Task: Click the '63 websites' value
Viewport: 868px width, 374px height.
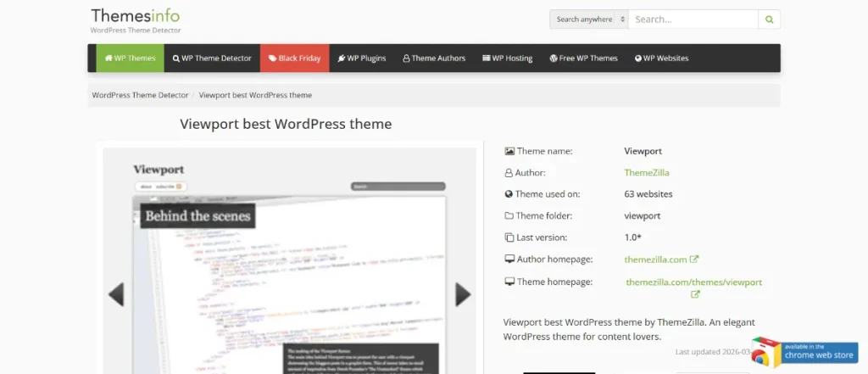Action: (x=648, y=194)
